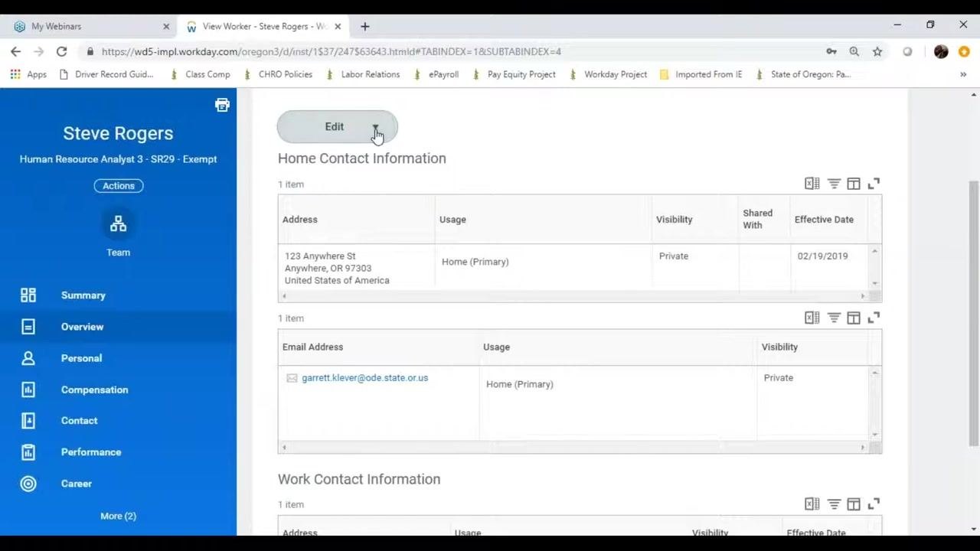Show more bookmarks with the chevron
The width and height of the screenshot is (980, 551).
pyautogui.click(x=963, y=74)
